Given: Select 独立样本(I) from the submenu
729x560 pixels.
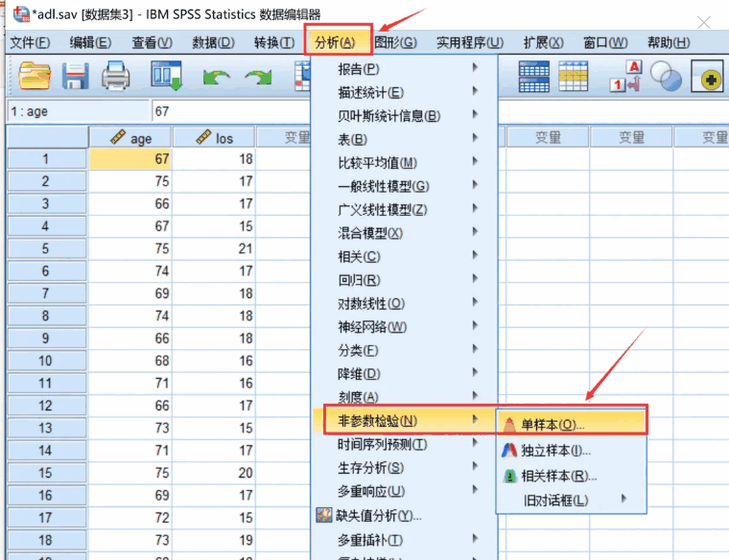Looking at the screenshot, I should [x=554, y=450].
